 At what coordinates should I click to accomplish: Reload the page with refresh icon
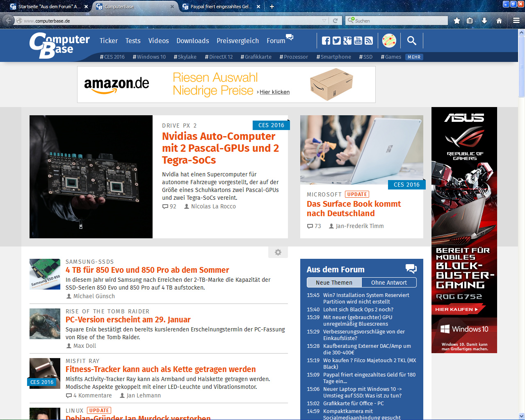pyautogui.click(x=335, y=21)
